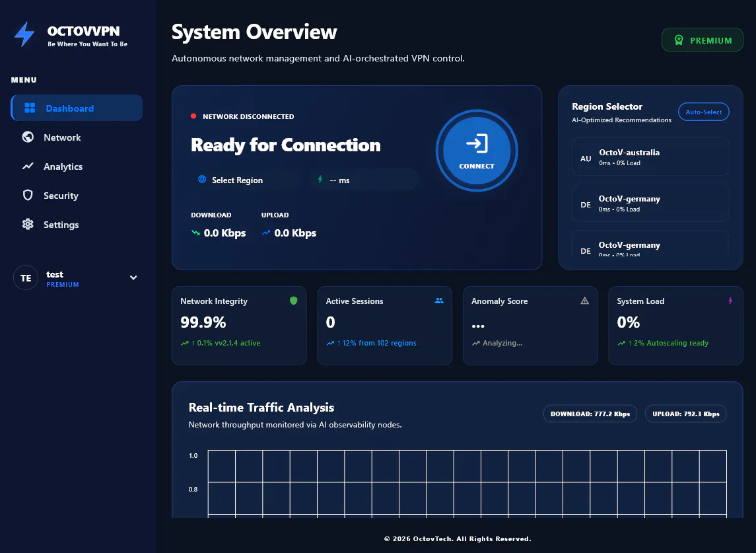This screenshot has width=756, height=553.
Task: Click the warning triangle on Anomaly Score
Action: (585, 301)
